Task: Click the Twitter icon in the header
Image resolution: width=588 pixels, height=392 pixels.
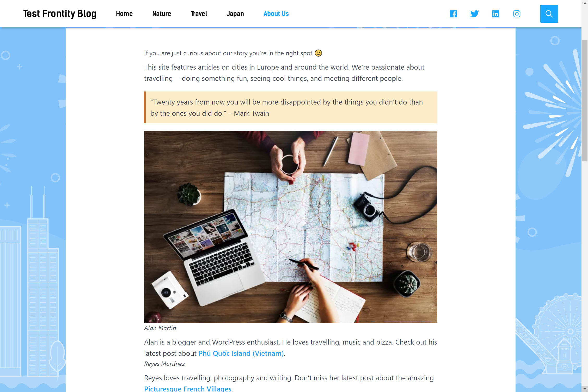Action: click(x=475, y=14)
